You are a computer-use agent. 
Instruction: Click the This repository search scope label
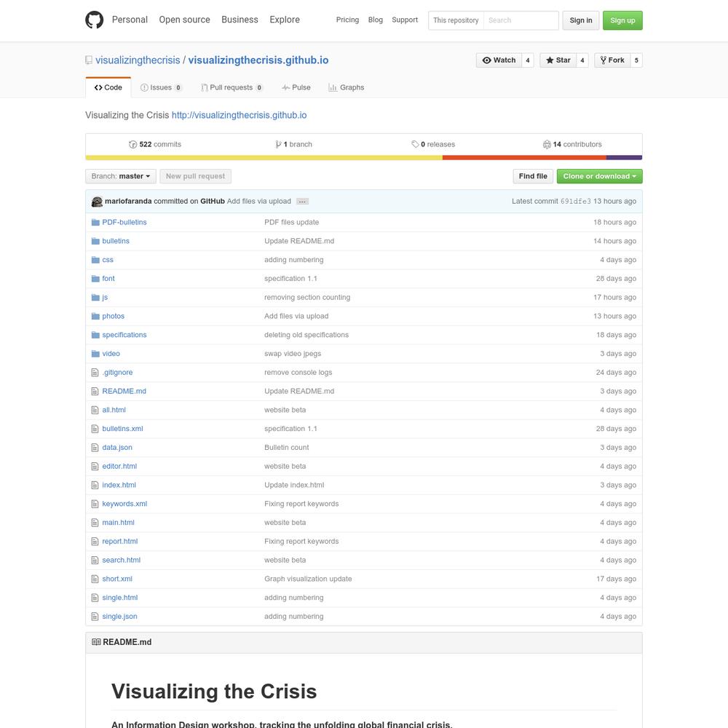pyautogui.click(x=456, y=20)
